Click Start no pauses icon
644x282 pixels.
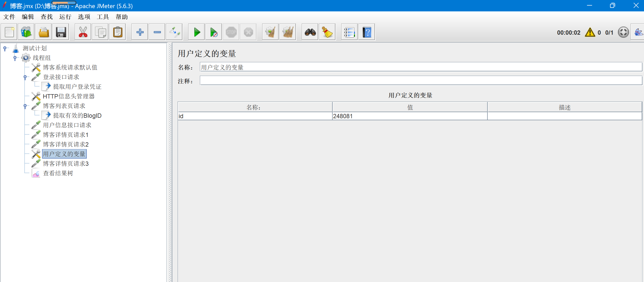coord(214,32)
